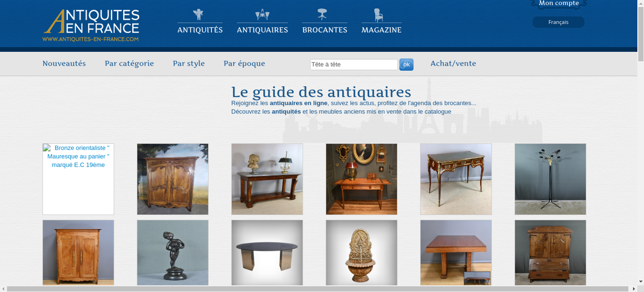The image size is (644, 292).
Task: Click the pedestal table icon above Brocantes
Action: 322,14
